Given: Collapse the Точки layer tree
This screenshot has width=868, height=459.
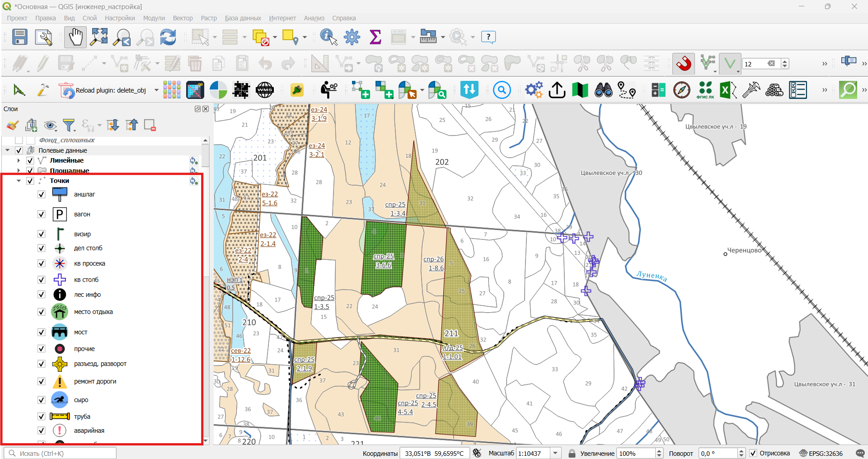Looking at the screenshot, I should 19,181.
